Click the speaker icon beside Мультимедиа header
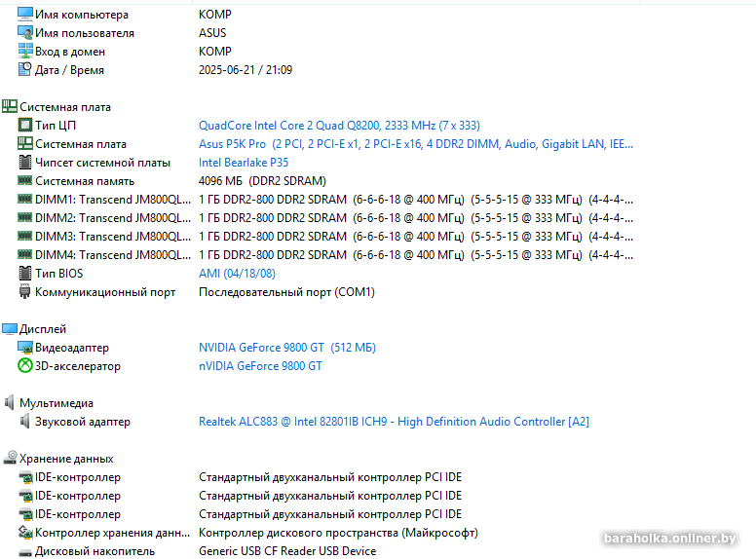756x559 pixels. coord(10,402)
